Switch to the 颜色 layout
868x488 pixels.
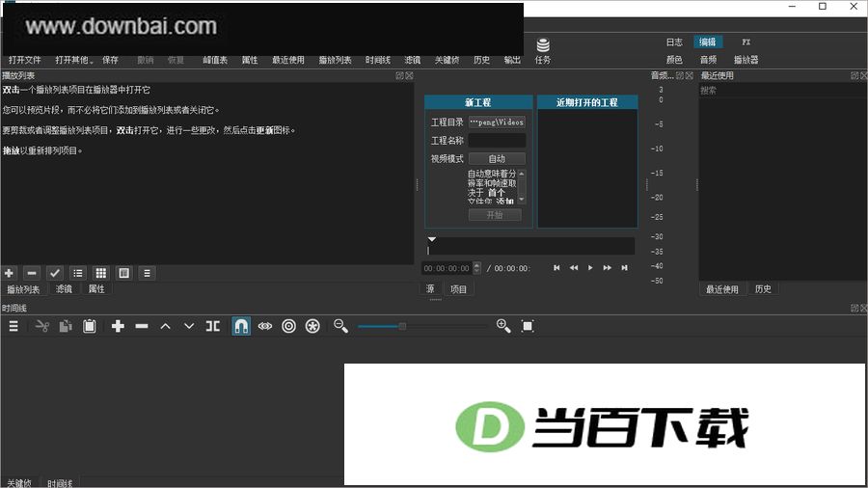point(674,60)
